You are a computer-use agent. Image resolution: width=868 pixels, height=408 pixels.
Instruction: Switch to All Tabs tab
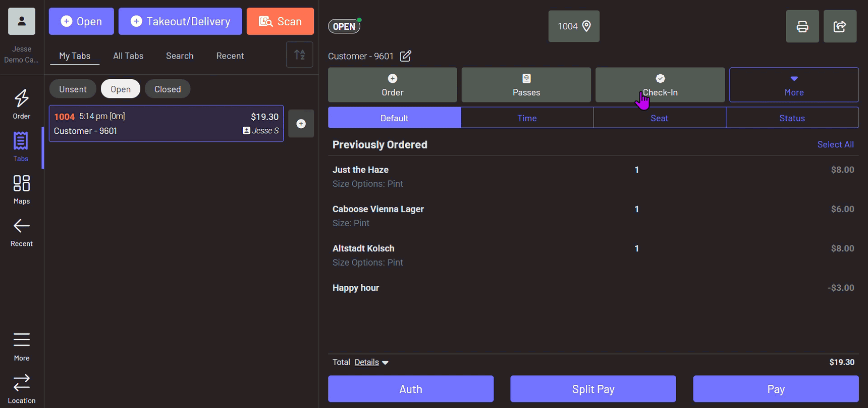click(x=128, y=56)
